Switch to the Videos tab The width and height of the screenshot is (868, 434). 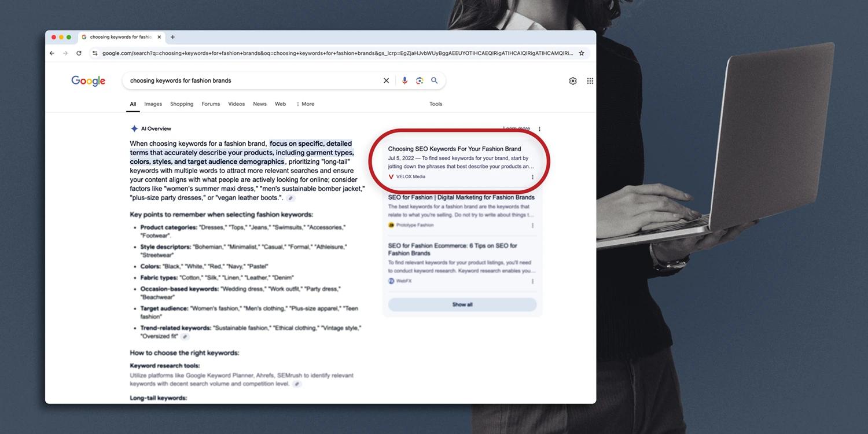pyautogui.click(x=236, y=104)
